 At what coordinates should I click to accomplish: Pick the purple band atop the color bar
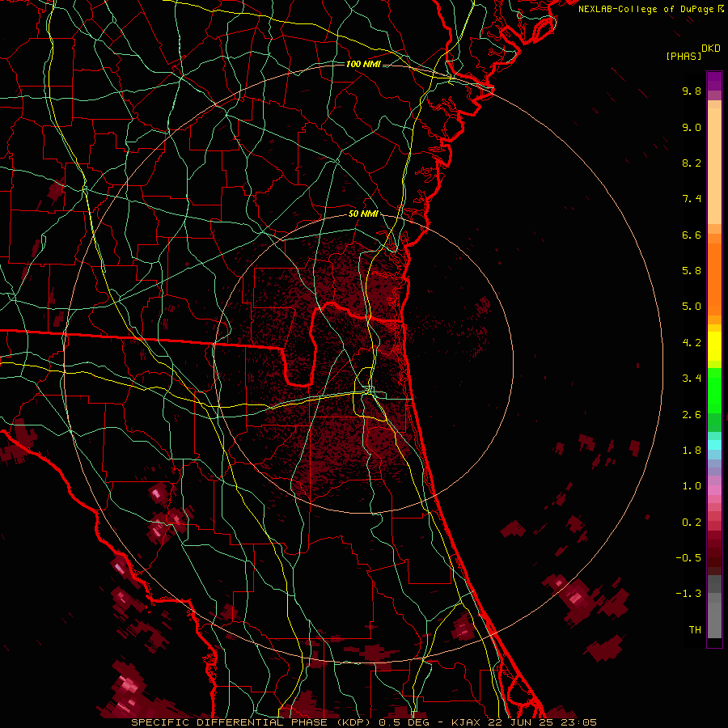714,81
